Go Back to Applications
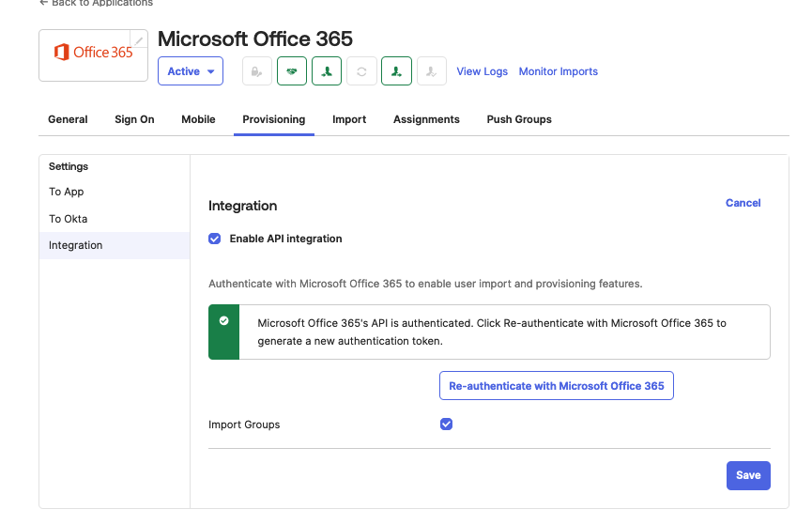The height and width of the screenshot is (525, 812). point(97,3)
